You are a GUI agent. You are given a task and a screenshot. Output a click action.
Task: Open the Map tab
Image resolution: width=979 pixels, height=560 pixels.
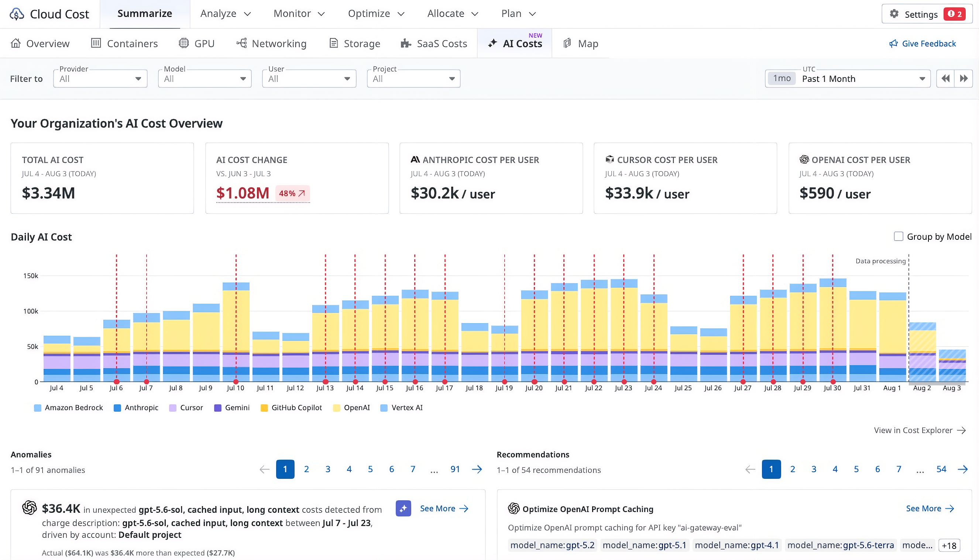tap(580, 43)
